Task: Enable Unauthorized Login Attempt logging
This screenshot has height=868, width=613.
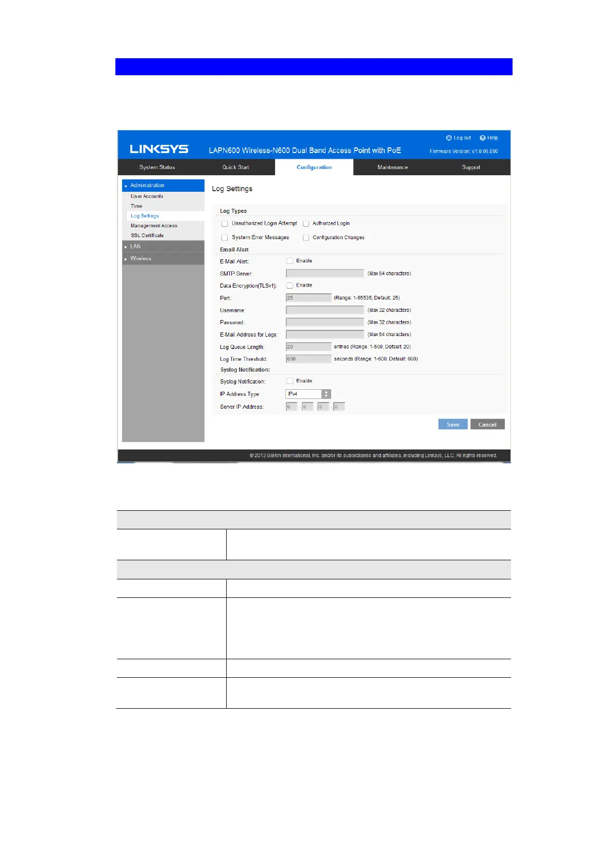Action: point(225,224)
